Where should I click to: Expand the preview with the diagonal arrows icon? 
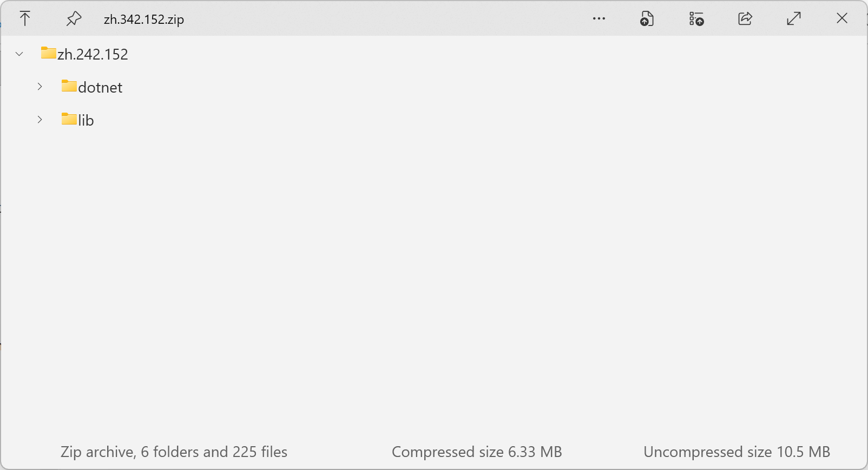point(794,18)
